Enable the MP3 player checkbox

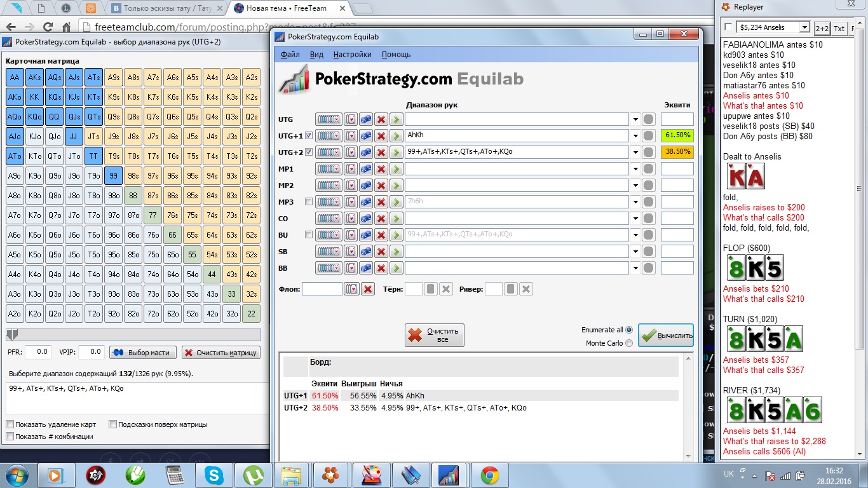[x=309, y=201]
